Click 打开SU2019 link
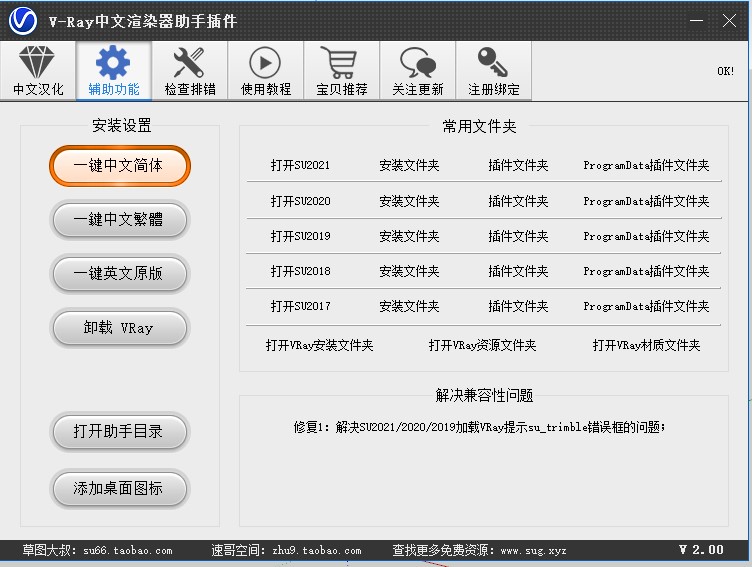 click(301, 236)
